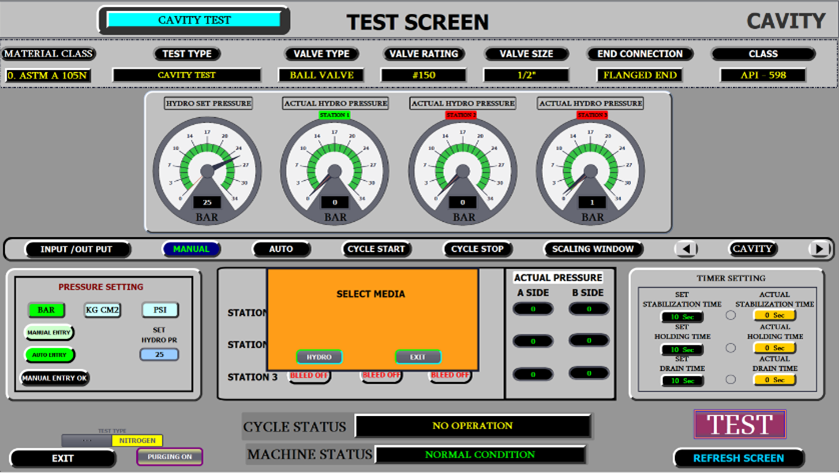This screenshot has width=839, height=473.
Task: Click the MATERIAL CLASS label
Action: click(48, 54)
